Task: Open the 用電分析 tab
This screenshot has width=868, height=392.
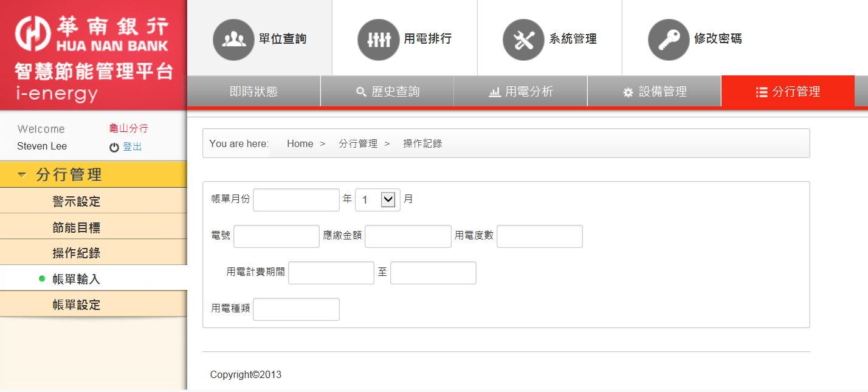Action: [x=521, y=92]
